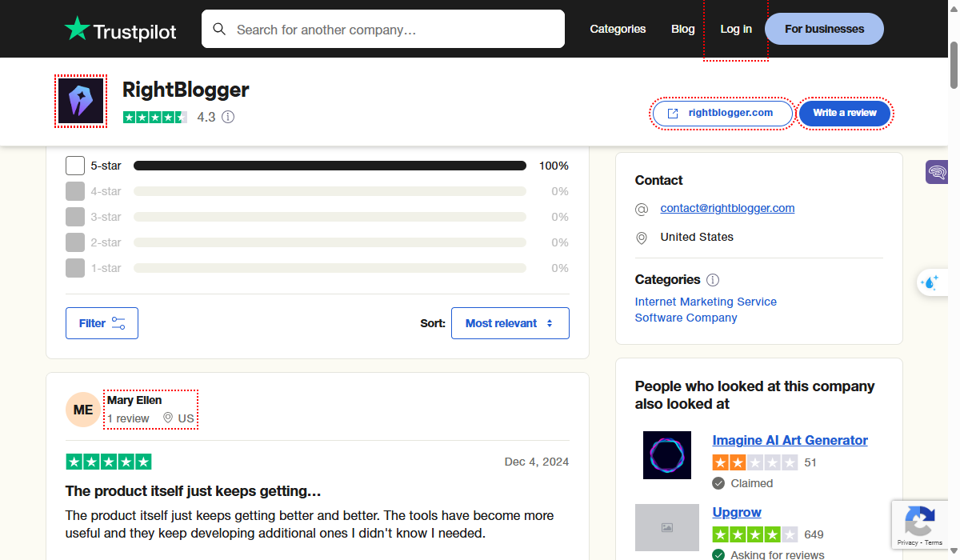The height and width of the screenshot is (560, 960).
Task: Click the RightBlogger company logo
Action: tap(81, 101)
